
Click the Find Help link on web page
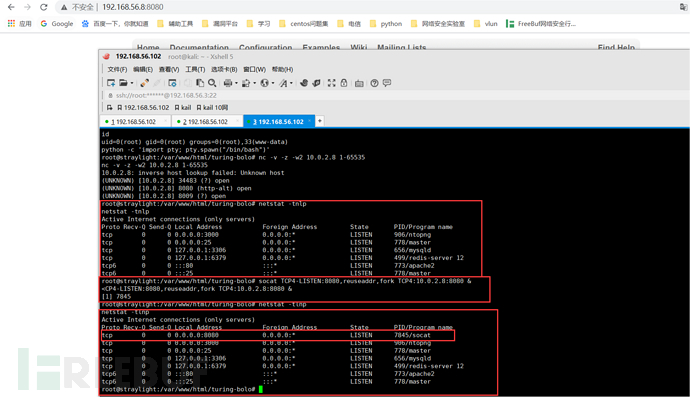(x=616, y=47)
